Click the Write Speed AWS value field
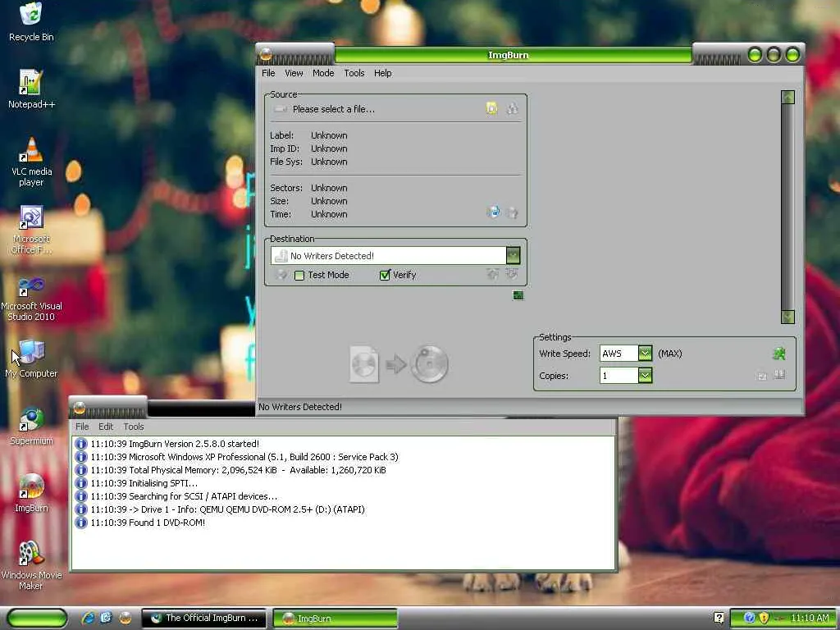This screenshot has width=840, height=630. 619,354
